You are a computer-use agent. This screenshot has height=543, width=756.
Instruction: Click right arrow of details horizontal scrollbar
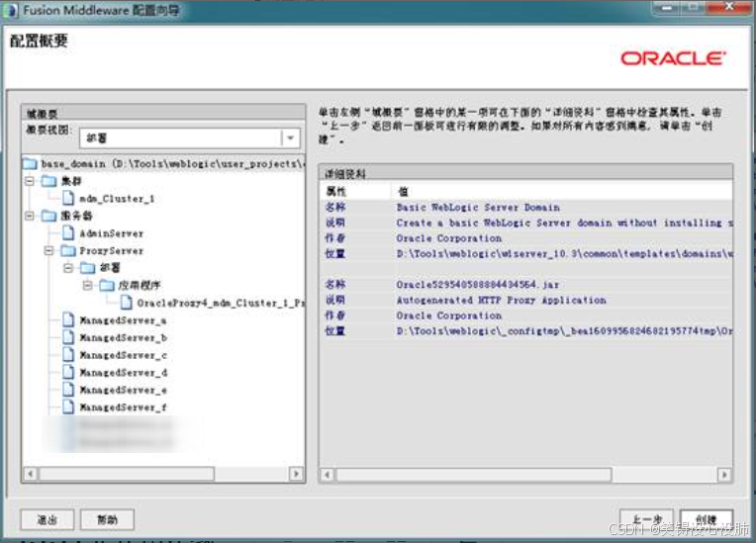tap(724, 475)
